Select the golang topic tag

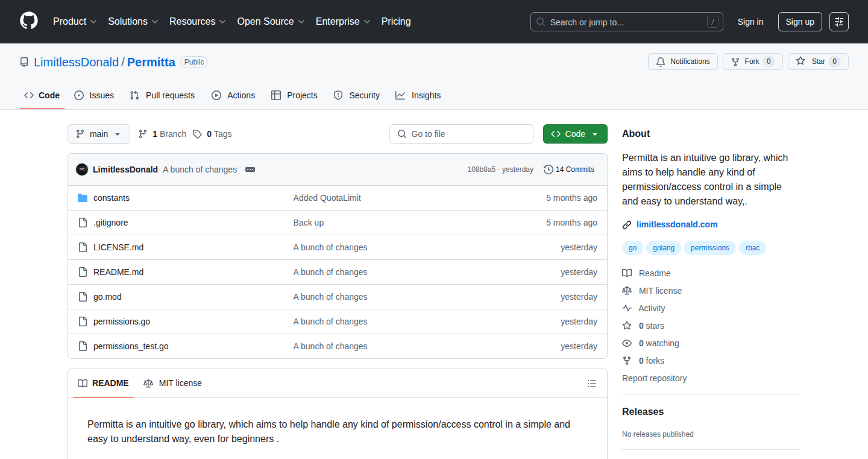pos(664,248)
